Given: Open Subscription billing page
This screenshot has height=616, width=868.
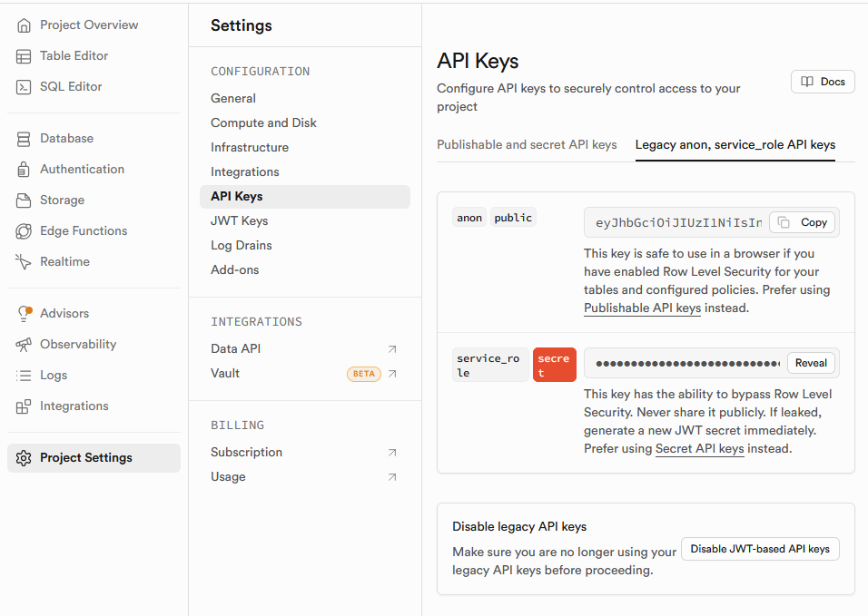Looking at the screenshot, I should click(246, 453).
